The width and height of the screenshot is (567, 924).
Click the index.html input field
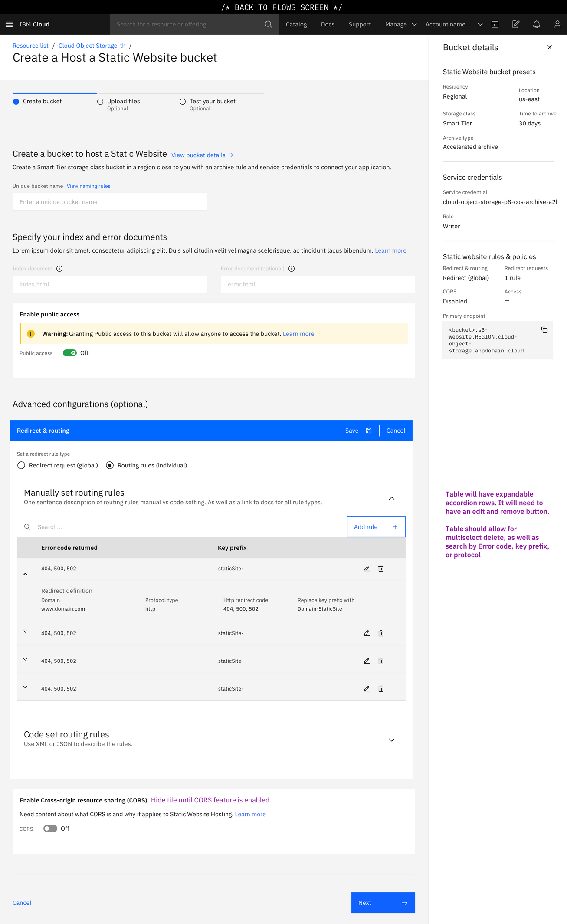coord(110,284)
